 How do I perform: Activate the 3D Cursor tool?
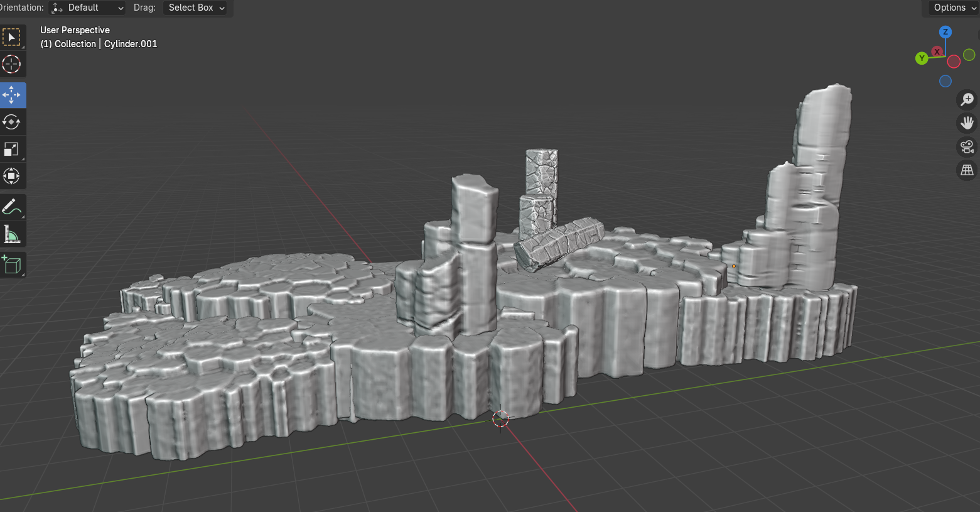pyautogui.click(x=12, y=64)
